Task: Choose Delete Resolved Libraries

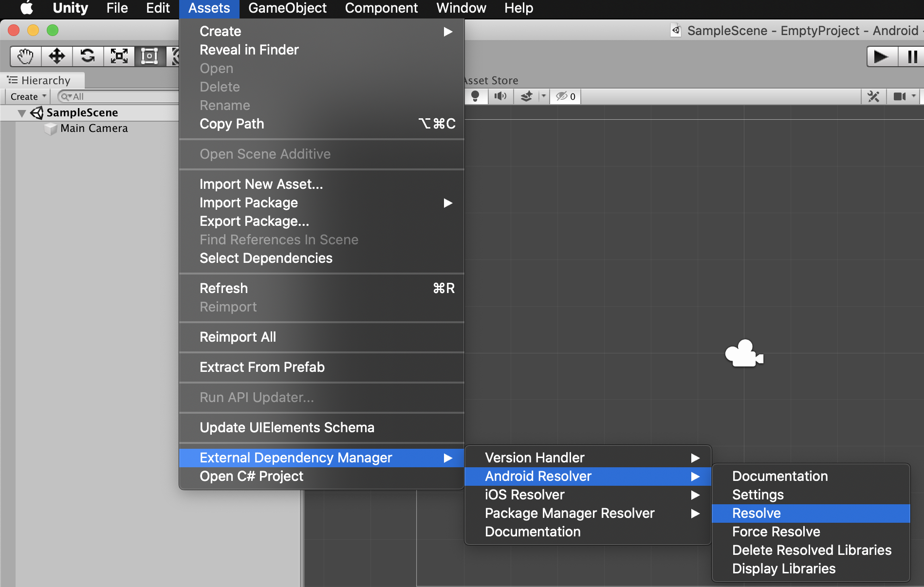Action: click(811, 550)
